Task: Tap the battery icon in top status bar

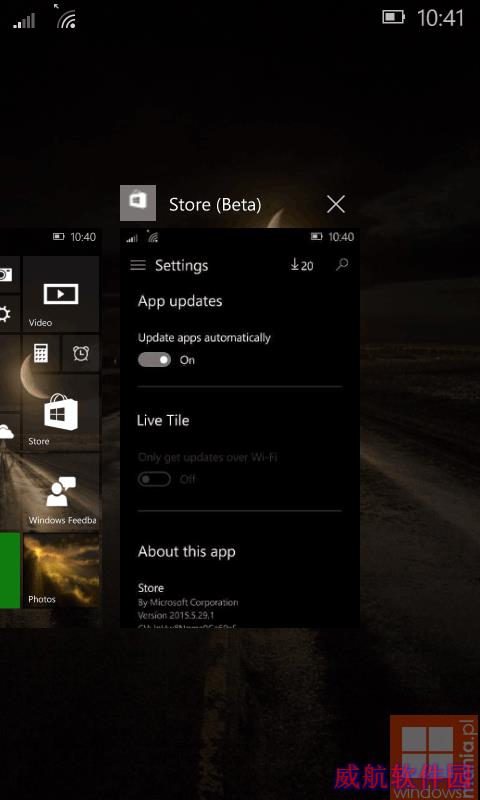Action: coord(393,17)
